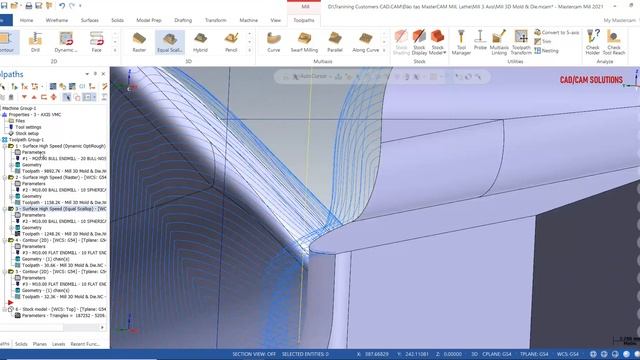The height and width of the screenshot is (360, 640).
Task: Expand Geometry under operation 1
Action: pos(11,165)
